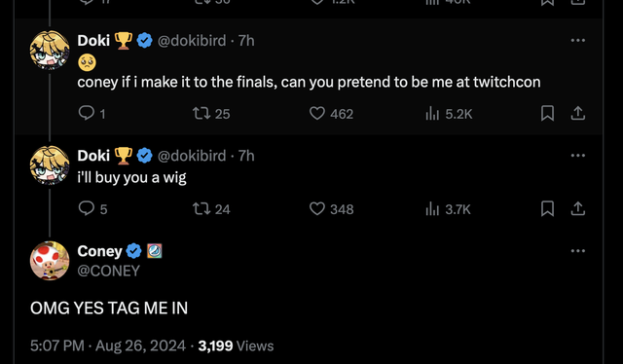
Task: View analytics showing 3.7K views
Action: (448, 208)
